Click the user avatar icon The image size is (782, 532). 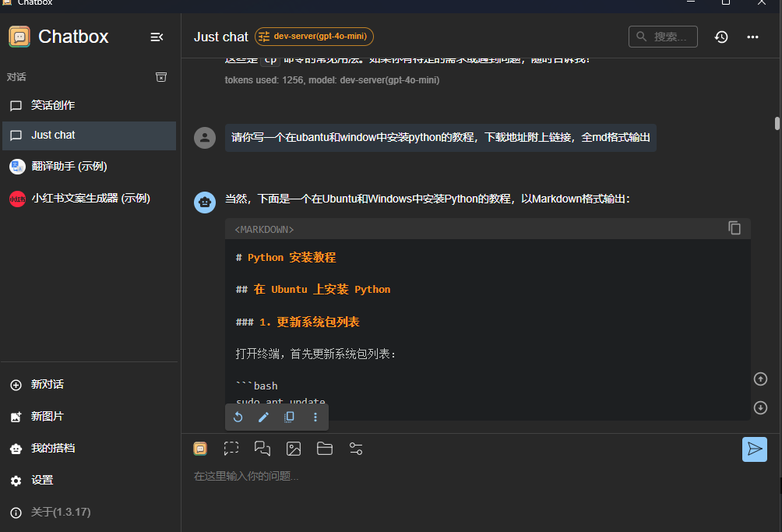(205, 138)
